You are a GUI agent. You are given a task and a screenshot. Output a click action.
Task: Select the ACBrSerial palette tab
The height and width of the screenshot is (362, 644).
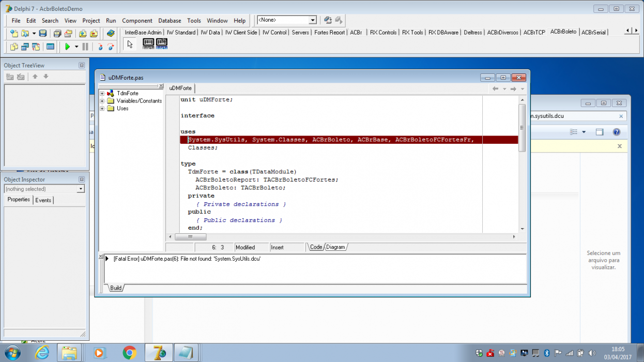[593, 33]
